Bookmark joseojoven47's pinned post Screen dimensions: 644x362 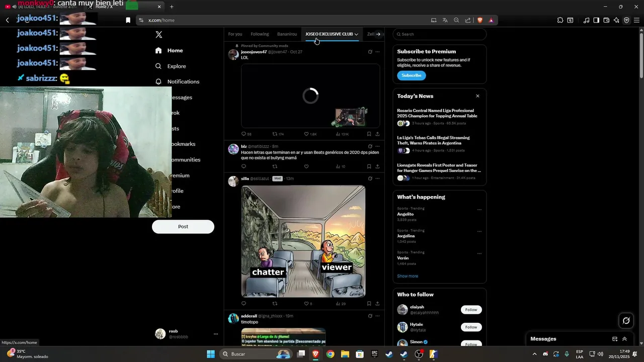coord(369,134)
